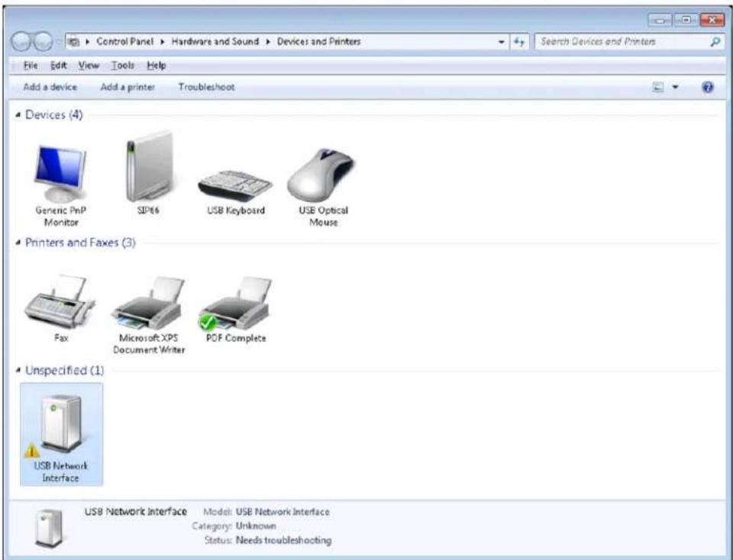Image resolution: width=733 pixels, height=560 pixels.
Task: Click the search magnifier icon
Action: coord(715,41)
